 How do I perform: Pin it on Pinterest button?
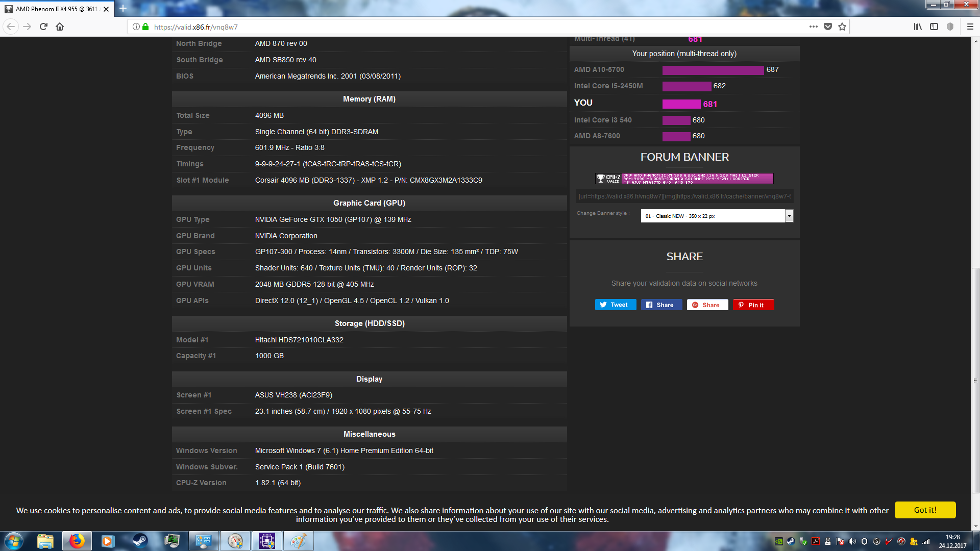tap(753, 305)
